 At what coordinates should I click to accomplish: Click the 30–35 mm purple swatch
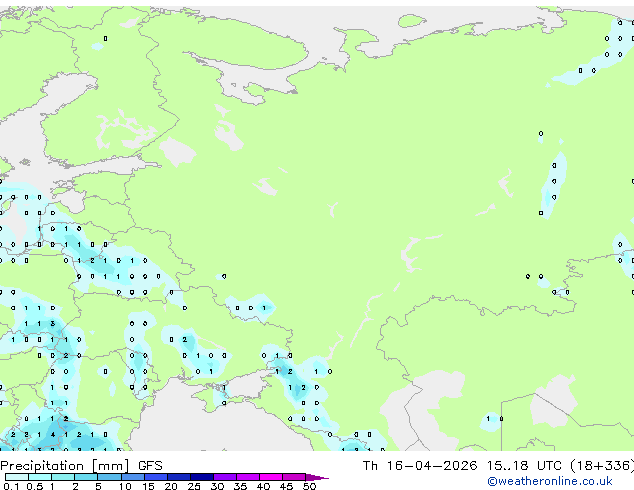(x=225, y=477)
